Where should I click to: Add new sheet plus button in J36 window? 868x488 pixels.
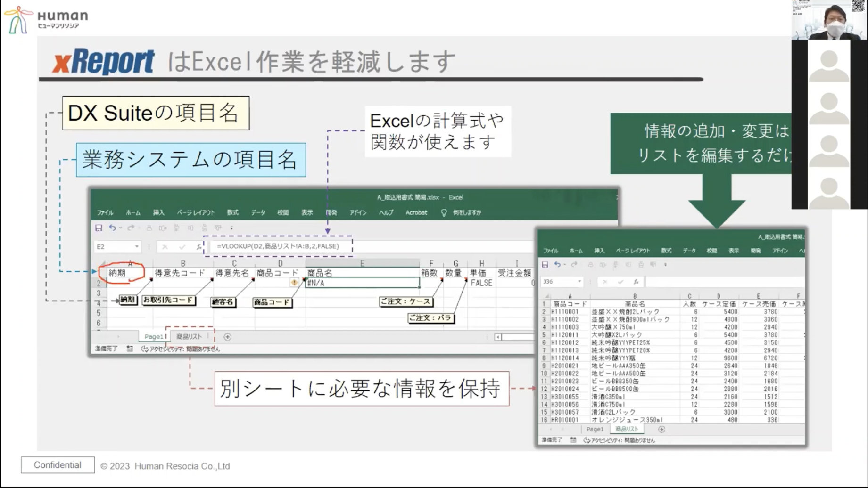[x=661, y=429]
